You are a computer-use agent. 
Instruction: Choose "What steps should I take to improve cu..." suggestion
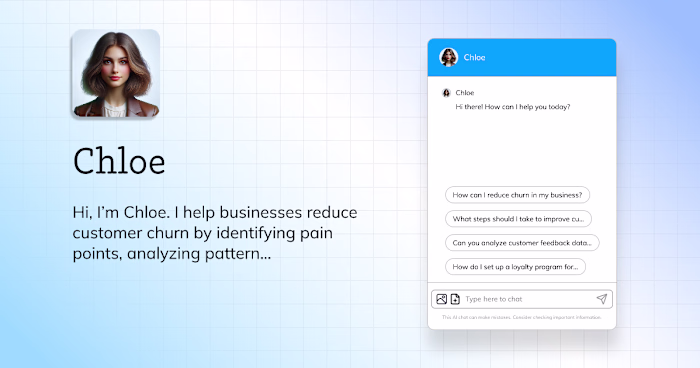point(518,219)
